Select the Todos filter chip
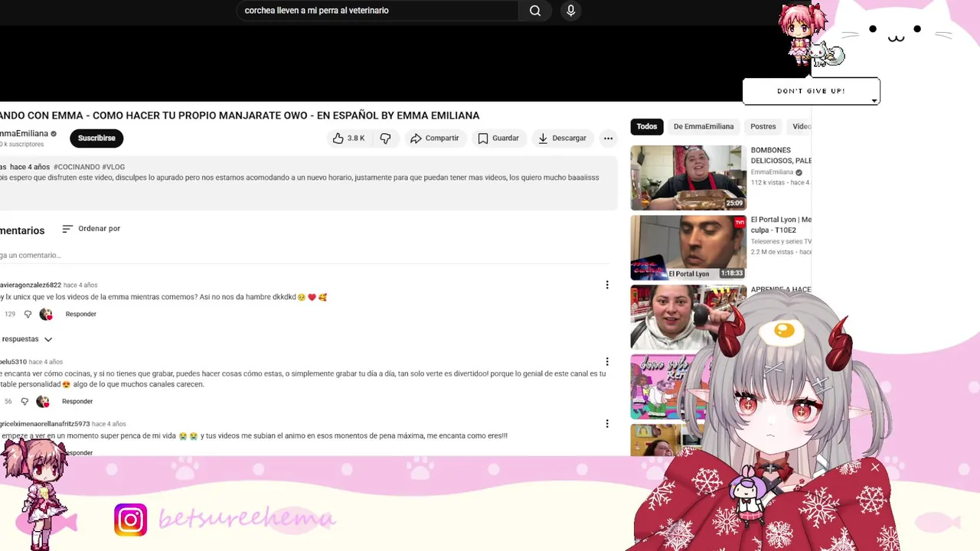Image resolution: width=980 pixels, height=551 pixels. 647,127
